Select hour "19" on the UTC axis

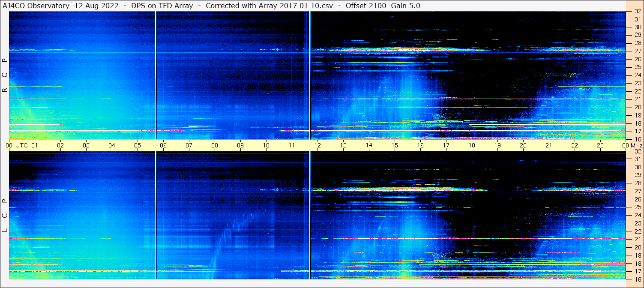tap(497, 145)
